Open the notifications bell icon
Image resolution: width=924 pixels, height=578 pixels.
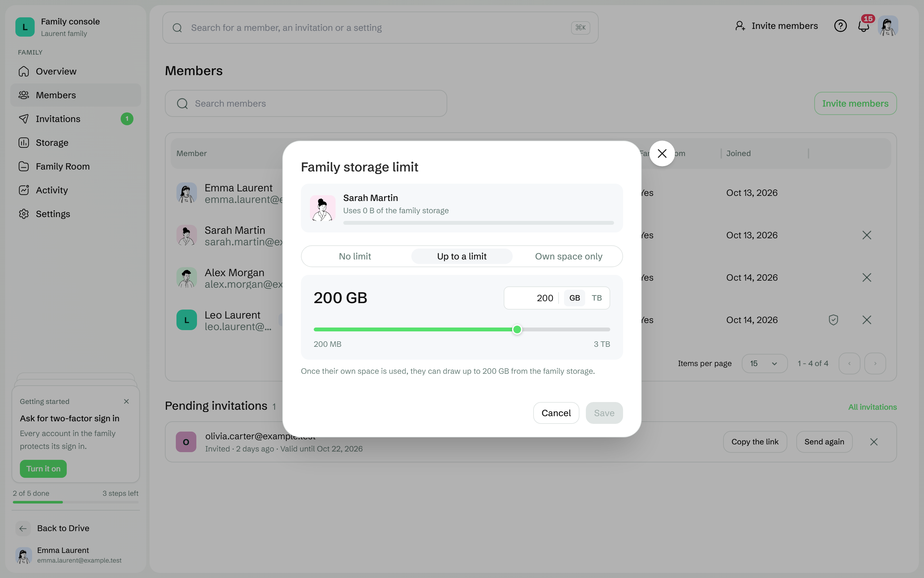tap(864, 26)
